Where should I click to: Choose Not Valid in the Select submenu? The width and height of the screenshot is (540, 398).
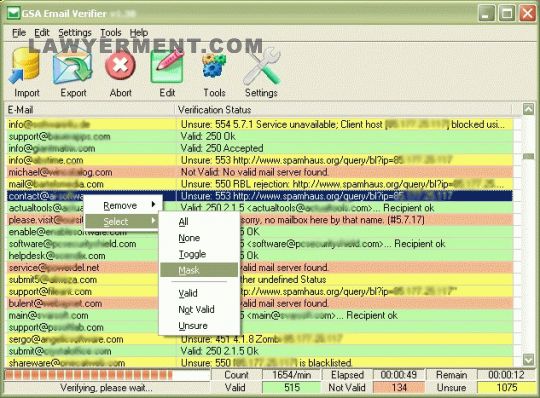coord(199,310)
